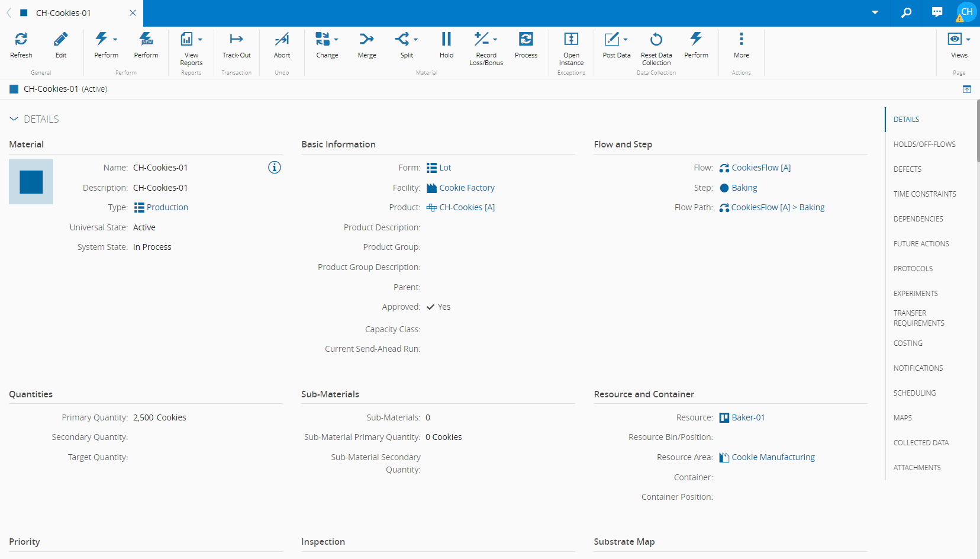
Task: Click the Process icon
Action: click(x=526, y=40)
